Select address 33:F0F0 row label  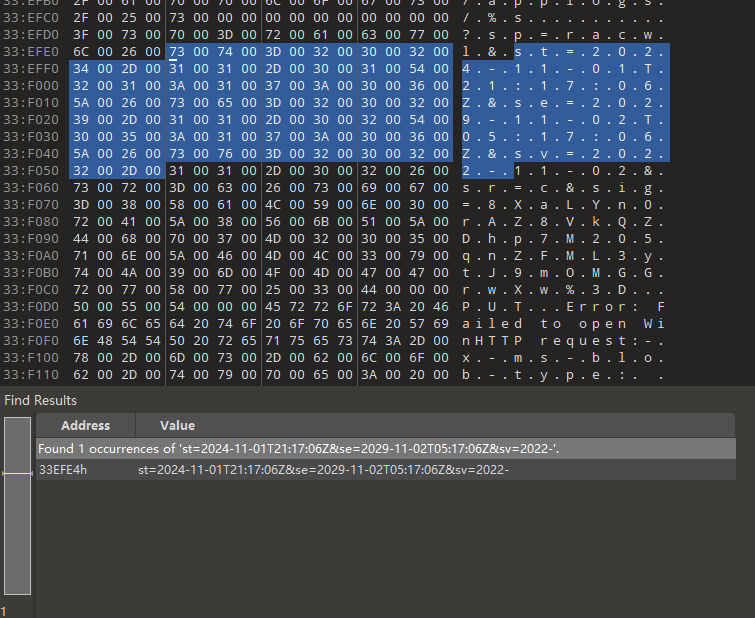pos(31,341)
